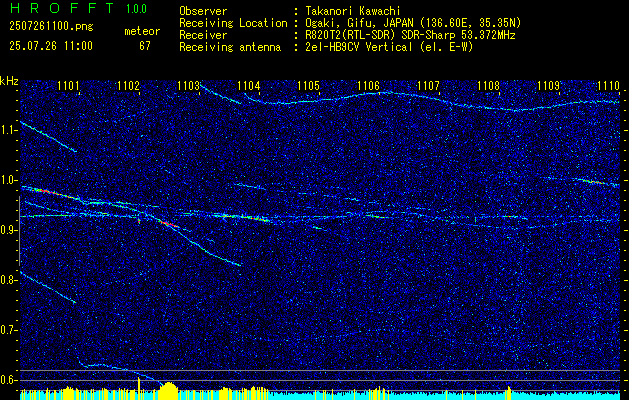The height and width of the screenshot is (400, 629).
Task: Click the red meteor echo near 1103
Action: click(x=168, y=223)
